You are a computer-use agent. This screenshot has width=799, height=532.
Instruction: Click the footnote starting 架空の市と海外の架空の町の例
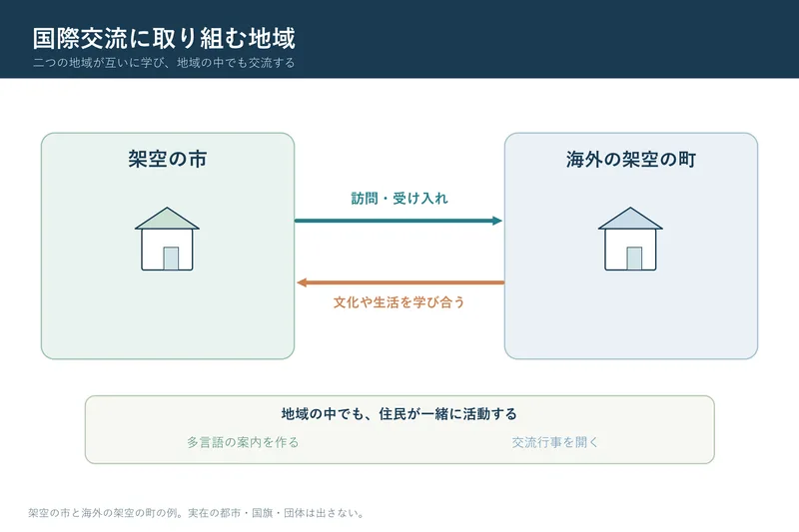coord(196,513)
